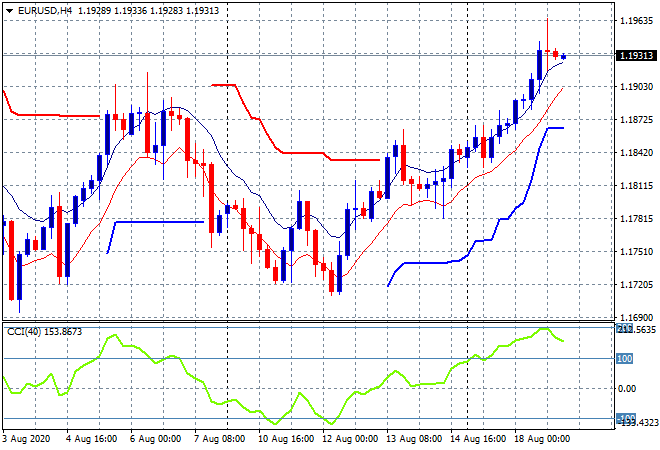660x450 pixels.
Task: Click the latest candle at the current price line
Action: coord(564,56)
